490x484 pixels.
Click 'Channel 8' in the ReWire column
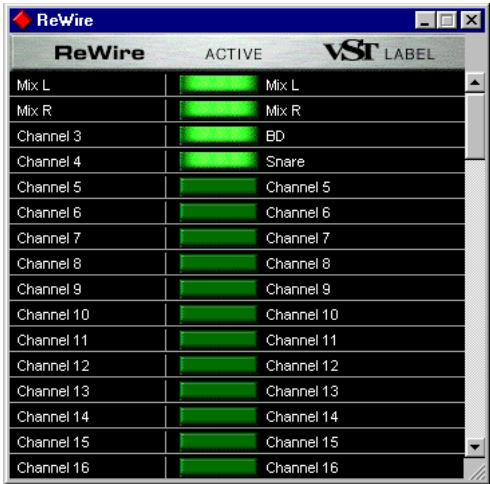coord(49,264)
